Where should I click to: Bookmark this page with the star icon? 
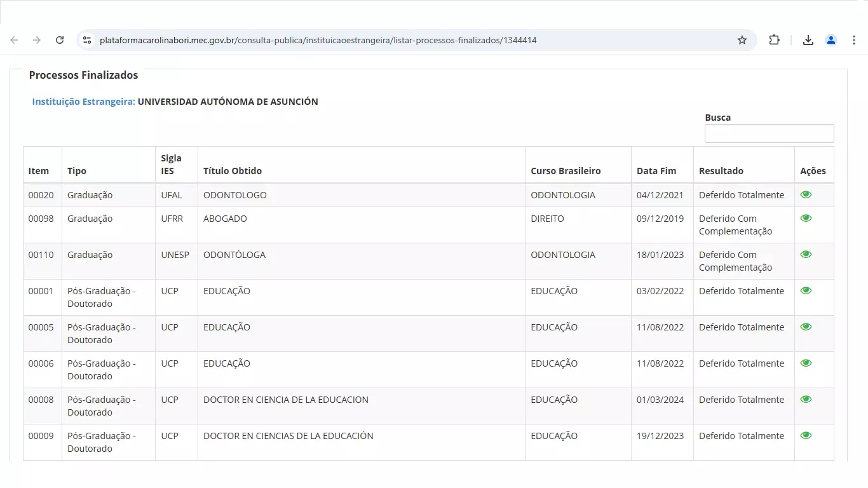742,40
